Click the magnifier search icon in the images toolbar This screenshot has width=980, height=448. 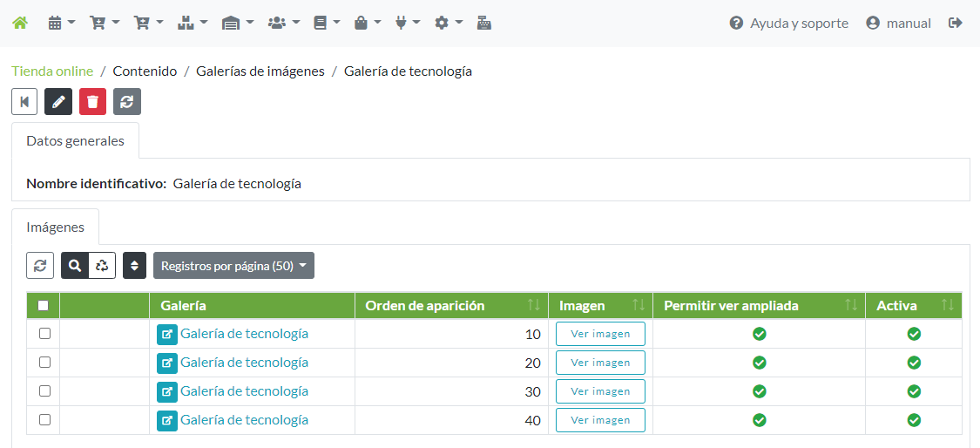75,266
